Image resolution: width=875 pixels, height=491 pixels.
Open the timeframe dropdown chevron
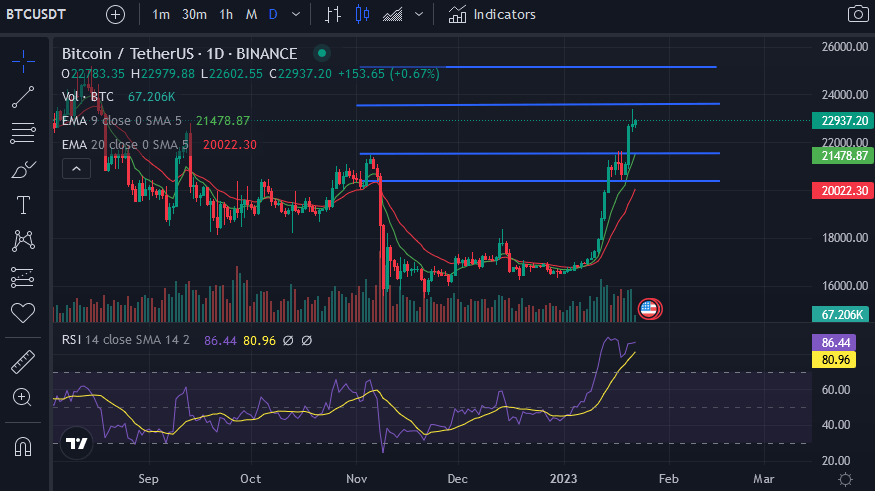[x=296, y=15]
